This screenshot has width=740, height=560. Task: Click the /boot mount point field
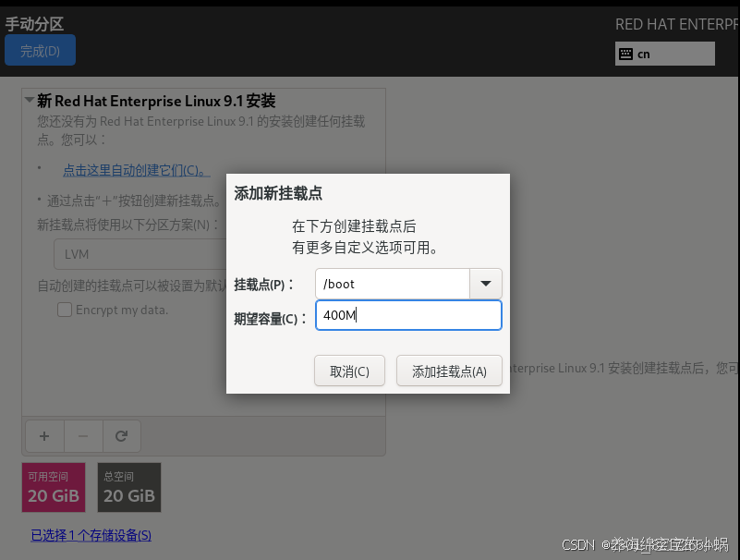tap(393, 284)
